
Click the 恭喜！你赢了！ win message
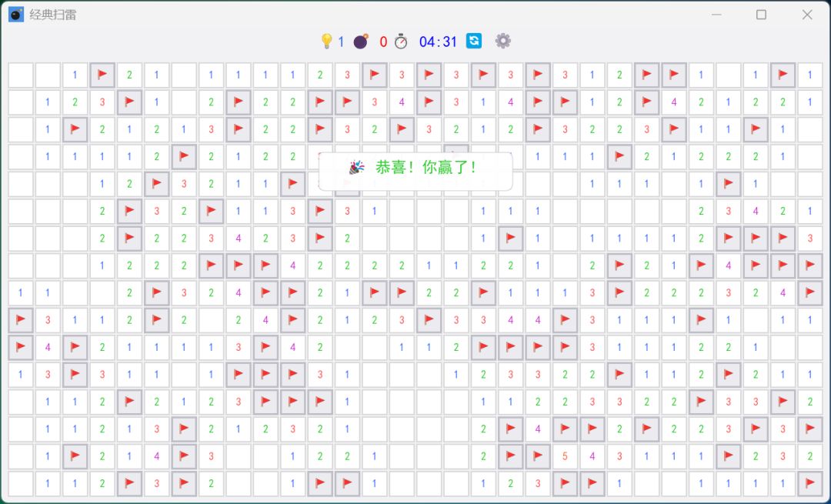pyautogui.click(x=426, y=168)
